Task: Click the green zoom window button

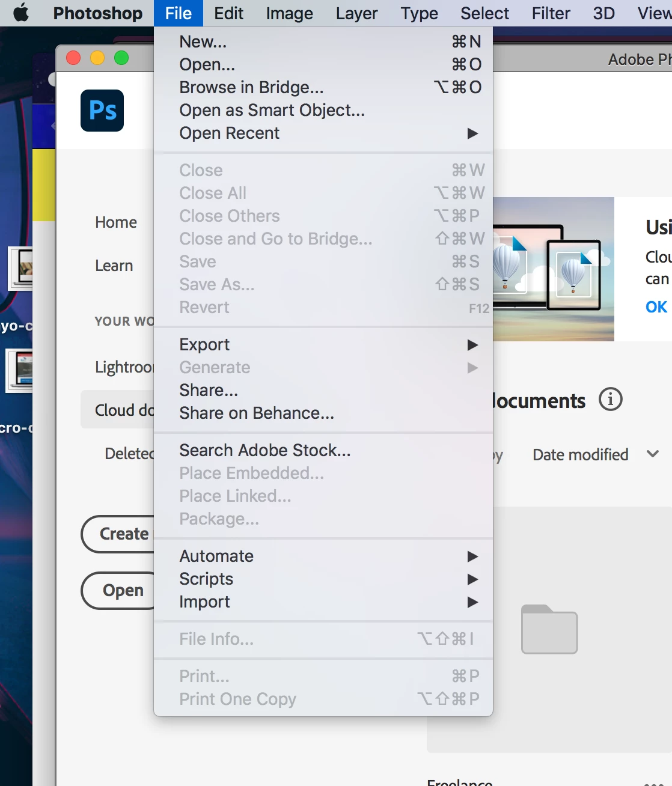Action: pos(121,58)
